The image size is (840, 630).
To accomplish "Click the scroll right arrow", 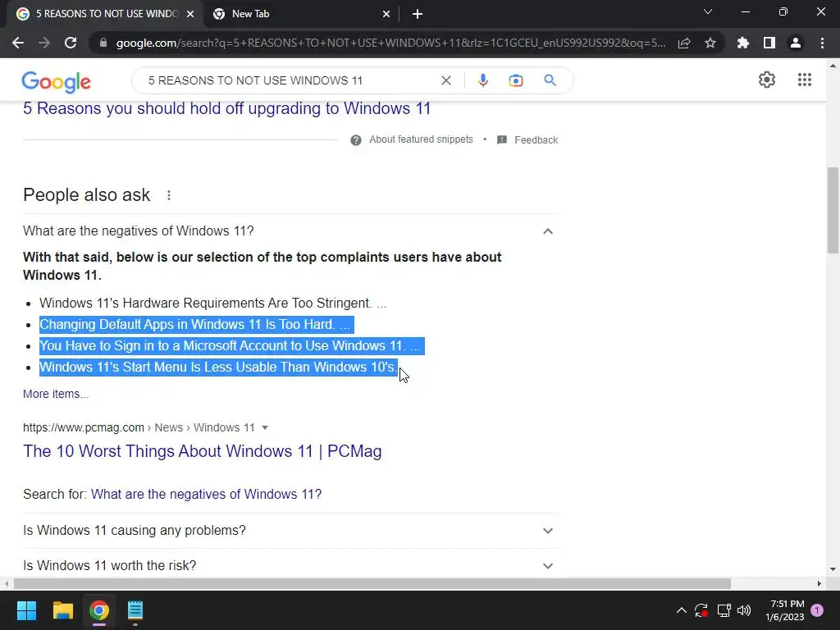I will click(x=819, y=583).
